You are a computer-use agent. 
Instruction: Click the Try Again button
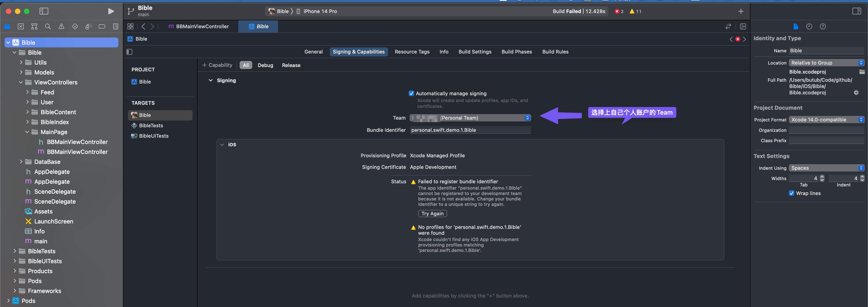[x=432, y=214]
